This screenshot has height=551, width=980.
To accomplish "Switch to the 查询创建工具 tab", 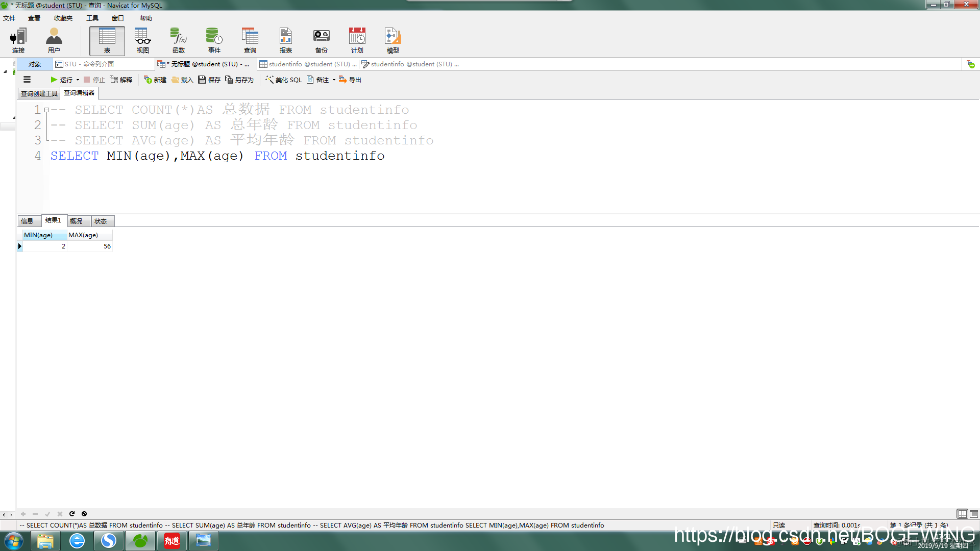I will pos(39,93).
